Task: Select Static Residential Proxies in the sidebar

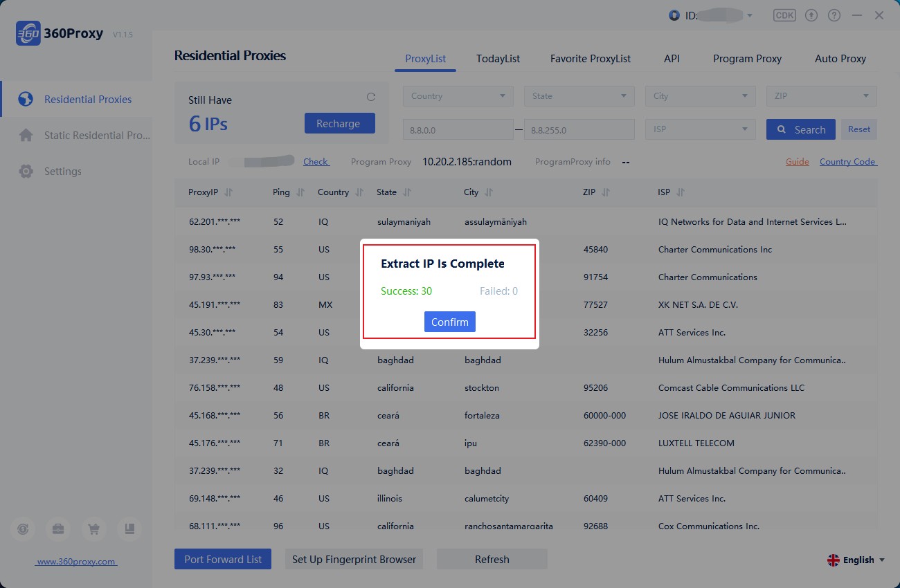Action: coord(76,136)
